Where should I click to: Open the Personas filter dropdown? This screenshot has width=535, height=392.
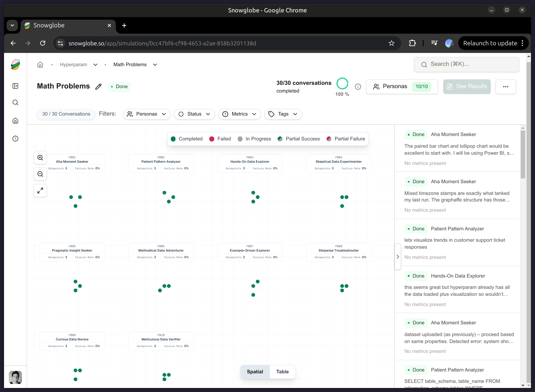147,114
